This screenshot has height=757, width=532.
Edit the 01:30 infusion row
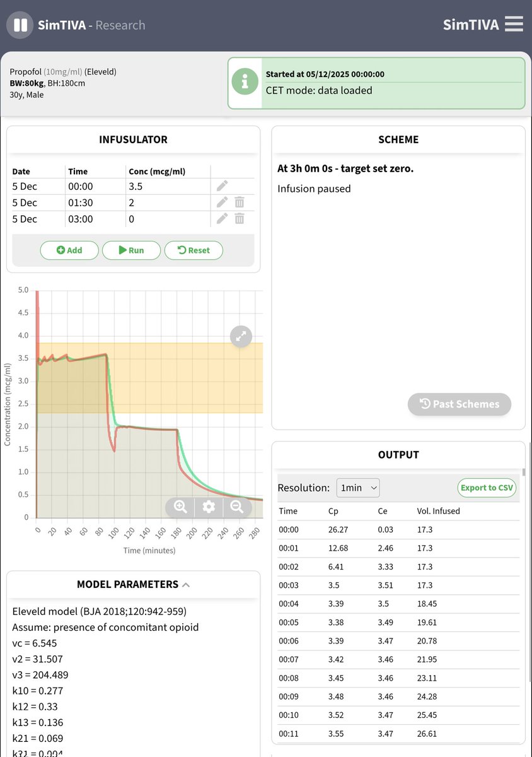click(x=222, y=202)
